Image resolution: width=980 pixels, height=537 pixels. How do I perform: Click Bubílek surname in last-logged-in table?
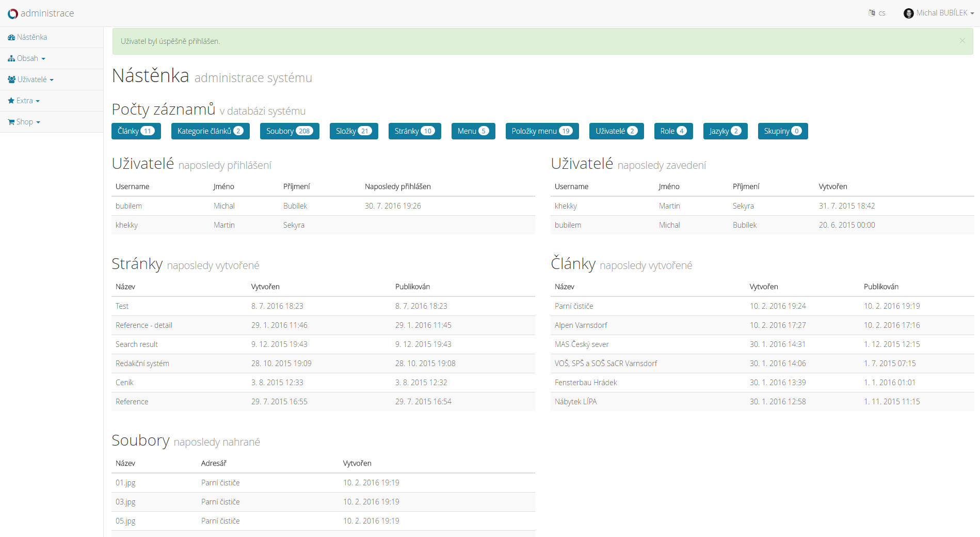(295, 206)
